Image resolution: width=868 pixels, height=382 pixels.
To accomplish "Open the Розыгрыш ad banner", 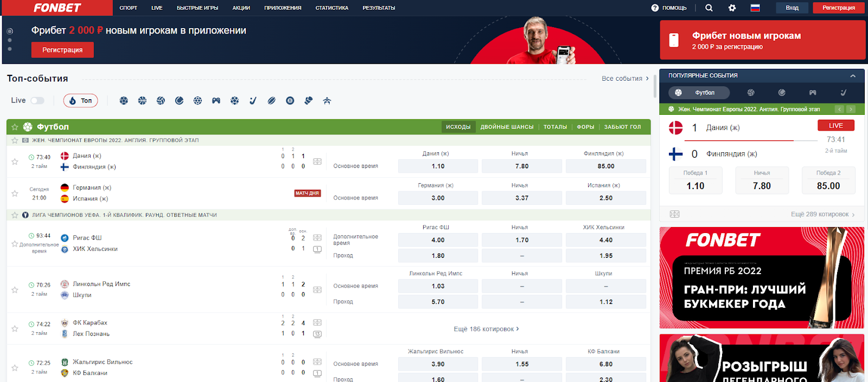I will tap(762, 358).
